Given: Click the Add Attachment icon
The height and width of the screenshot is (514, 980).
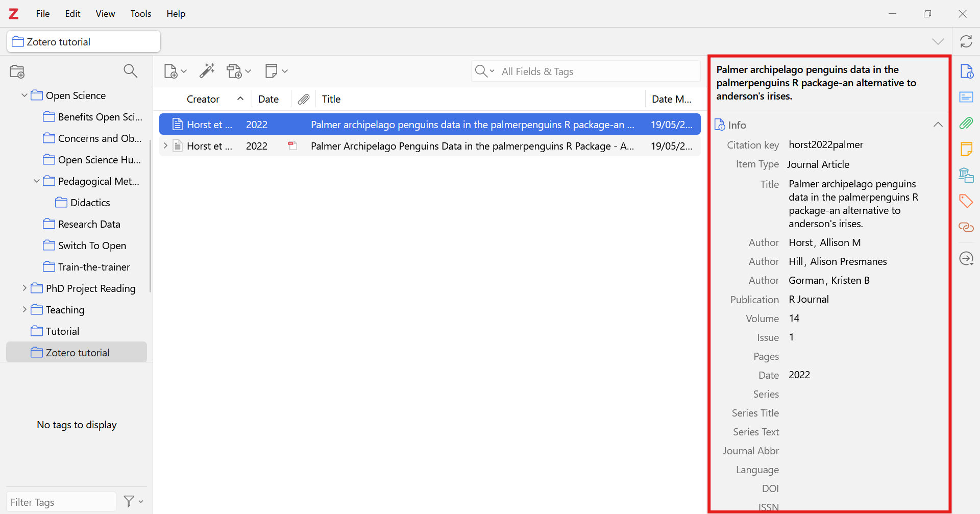Looking at the screenshot, I should coord(238,71).
